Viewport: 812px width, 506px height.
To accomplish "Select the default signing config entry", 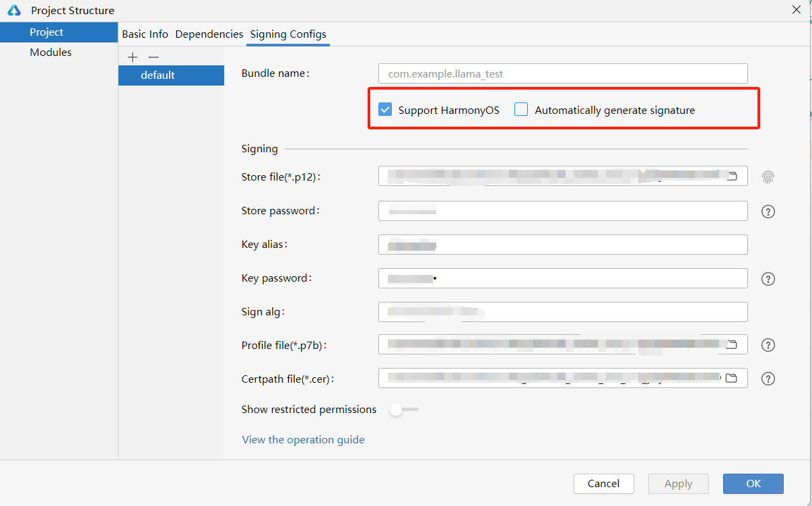I will 158,75.
